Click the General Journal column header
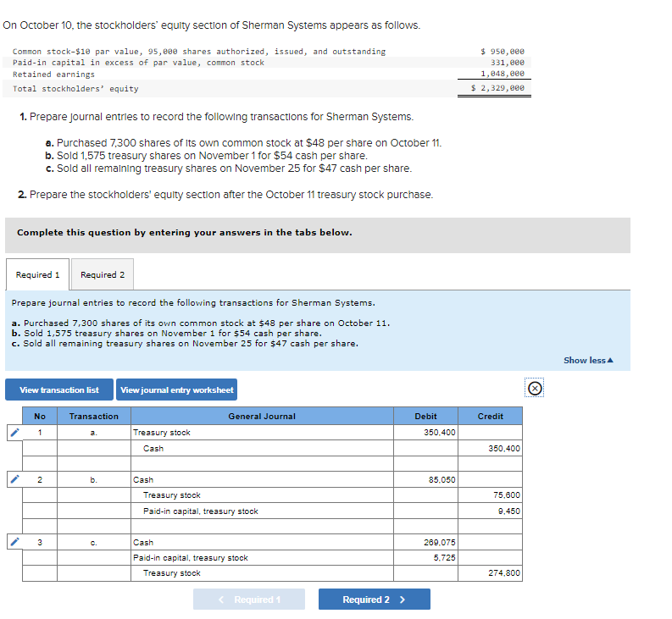672x619 pixels. pyautogui.click(x=262, y=416)
